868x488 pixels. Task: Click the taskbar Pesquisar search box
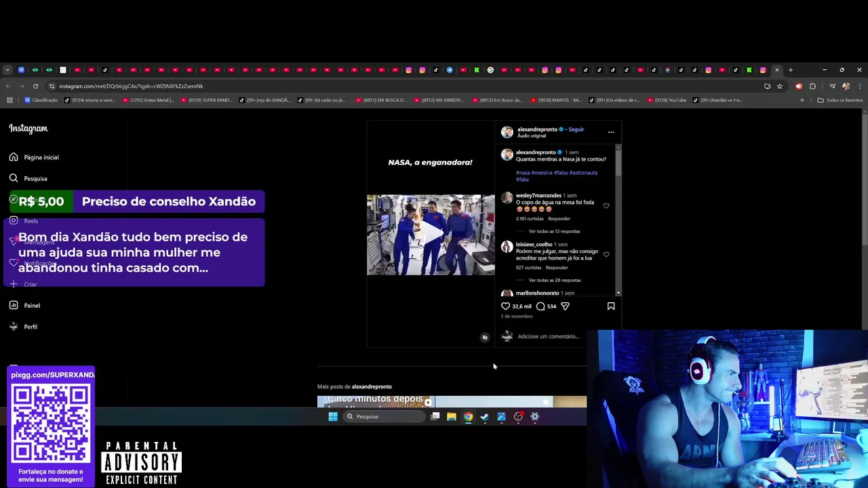(384, 417)
